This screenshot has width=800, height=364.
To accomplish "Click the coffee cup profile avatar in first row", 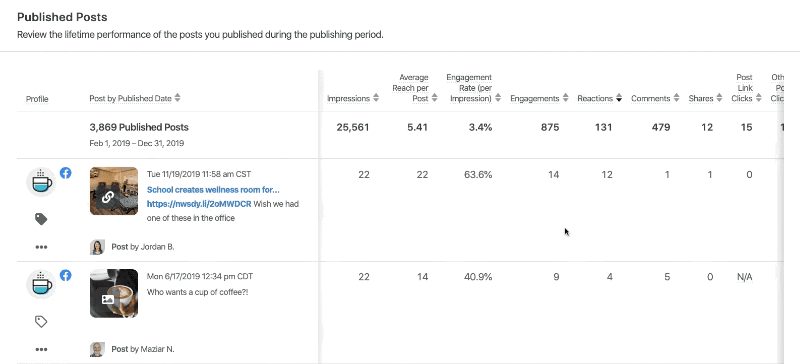I will [41, 182].
